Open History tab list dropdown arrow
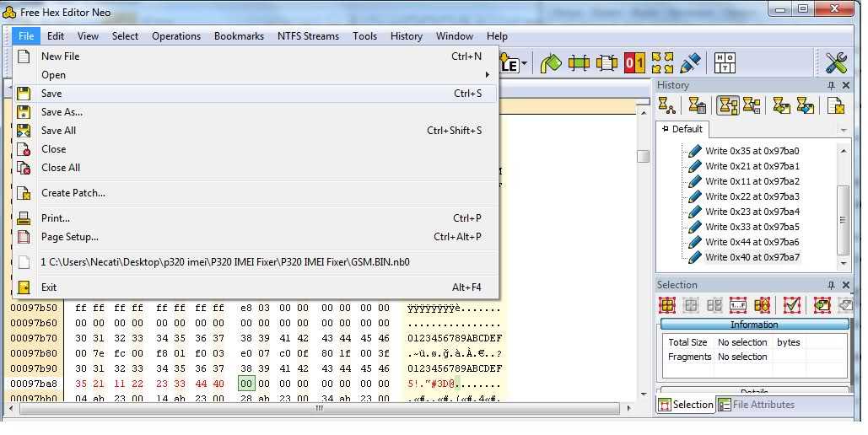Image resolution: width=868 pixels, height=435 pixels. (x=844, y=130)
